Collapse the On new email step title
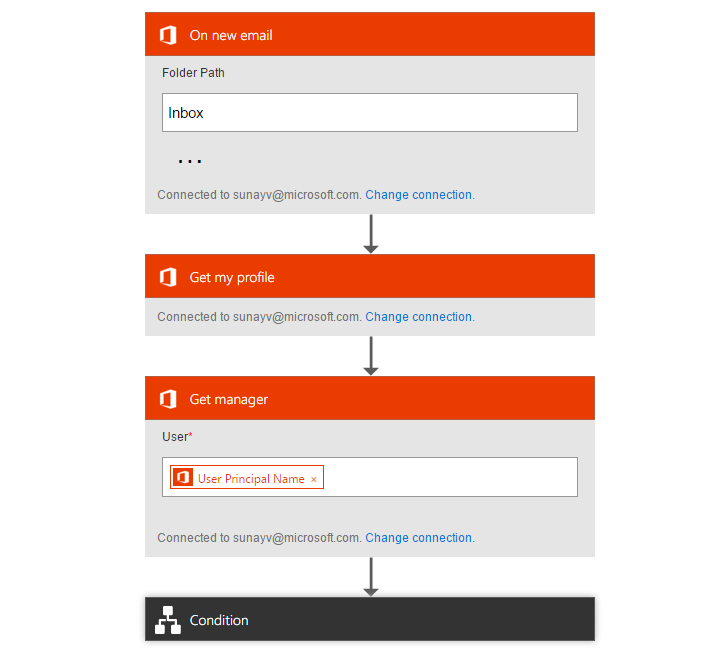Viewport: 721px width, 648px height. pyautogui.click(x=231, y=35)
